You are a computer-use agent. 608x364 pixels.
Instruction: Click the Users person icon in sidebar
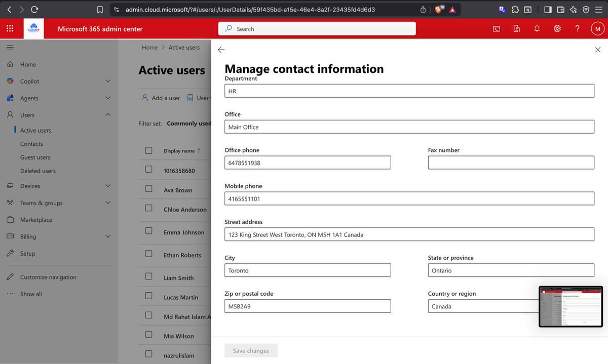(10, 115)
